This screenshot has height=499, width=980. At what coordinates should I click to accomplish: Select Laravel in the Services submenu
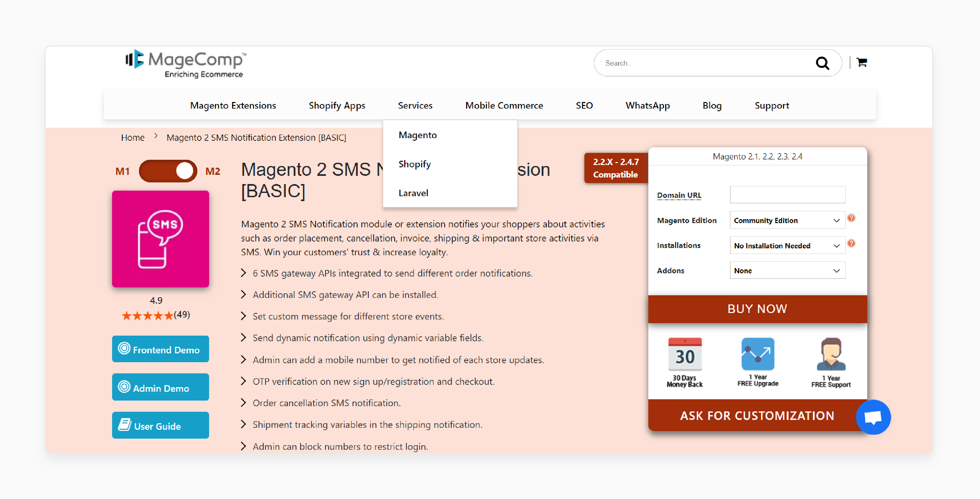[450, 193]
